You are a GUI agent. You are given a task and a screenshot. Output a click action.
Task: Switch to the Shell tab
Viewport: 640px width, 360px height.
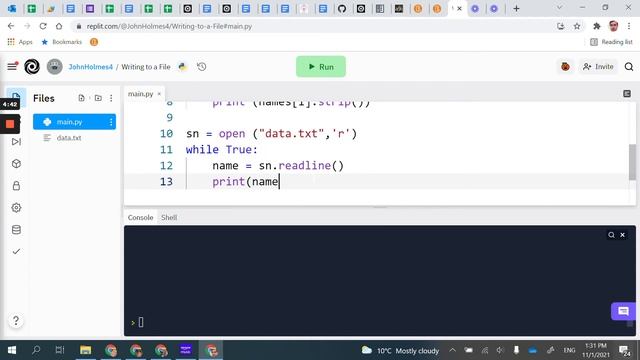click(169, 218)
